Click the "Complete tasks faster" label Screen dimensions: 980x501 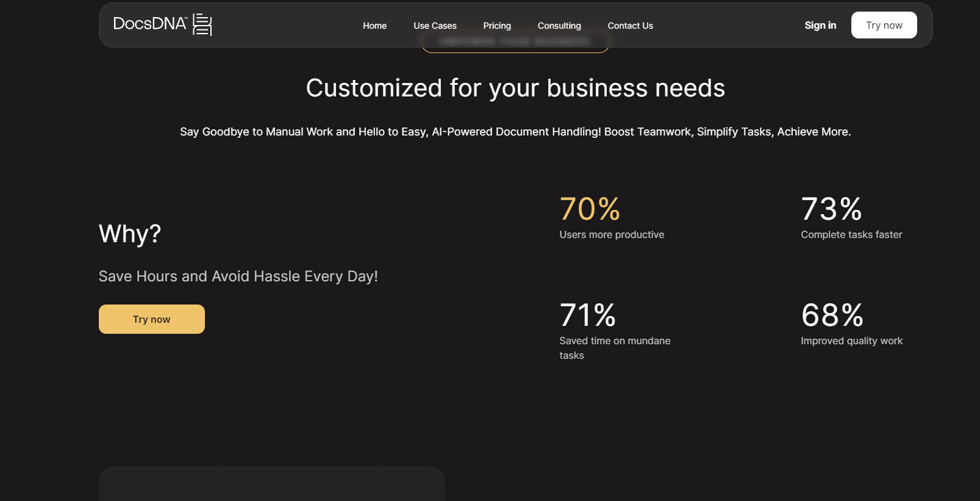click(851, 235)
